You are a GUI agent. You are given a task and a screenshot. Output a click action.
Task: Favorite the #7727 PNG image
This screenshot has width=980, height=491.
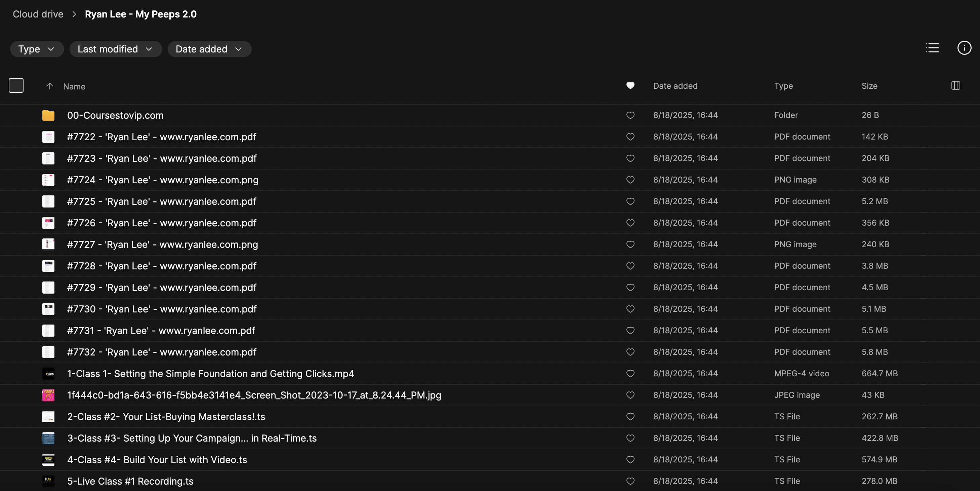pyautogui.click(x=630, y=244)
